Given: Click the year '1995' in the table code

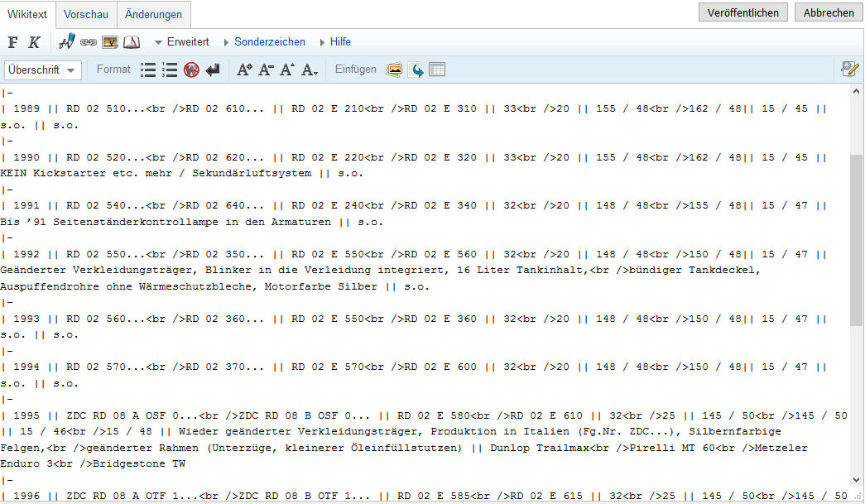Looking at the screenshot, I should click(x=26, y=415).
